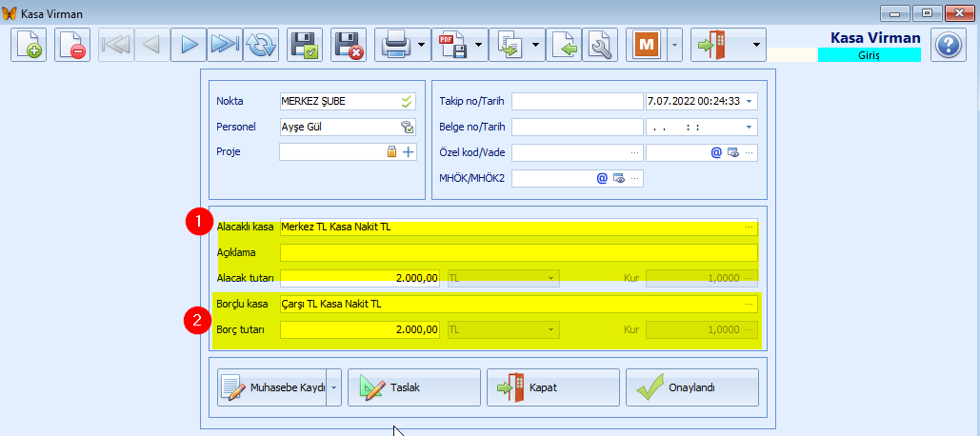
Task: Save using the floppy disk with green check
Action: (x=305, y=45)
